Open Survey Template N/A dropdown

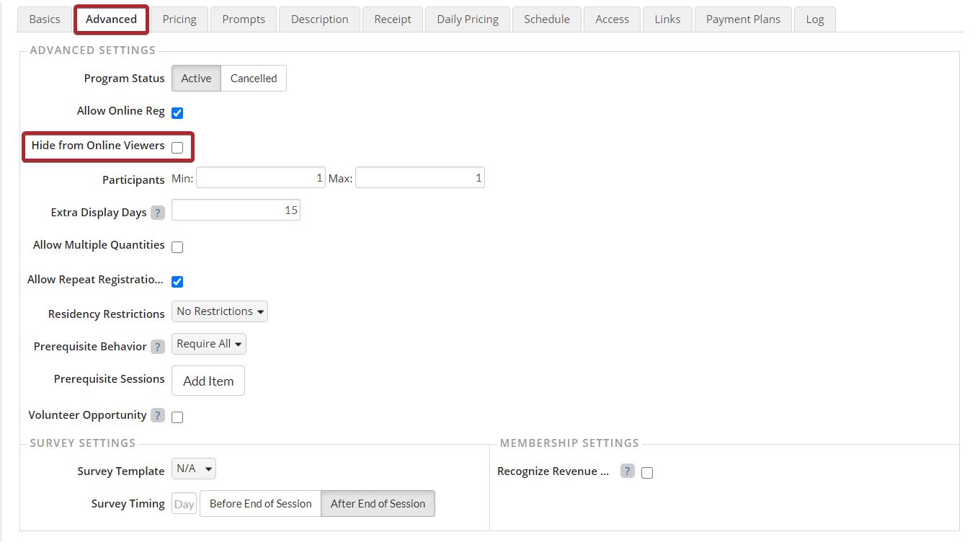194,469
